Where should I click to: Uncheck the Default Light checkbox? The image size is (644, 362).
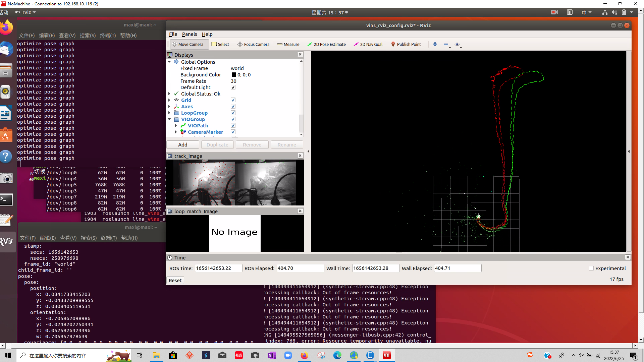coord(233,87)
